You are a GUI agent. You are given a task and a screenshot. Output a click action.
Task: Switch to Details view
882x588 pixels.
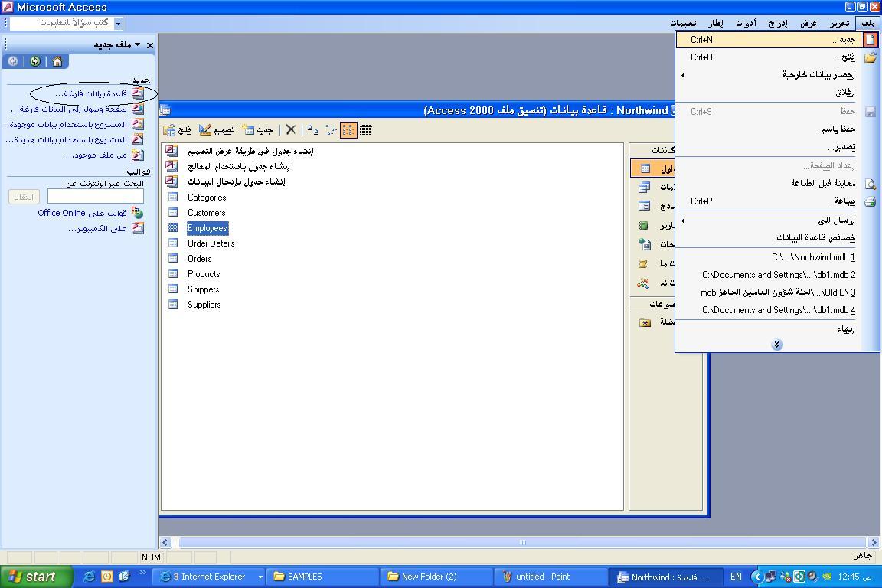(x=366, y=130)
